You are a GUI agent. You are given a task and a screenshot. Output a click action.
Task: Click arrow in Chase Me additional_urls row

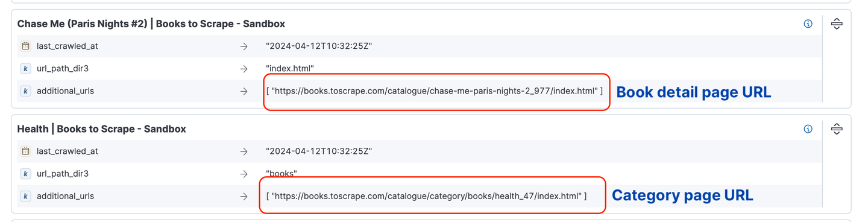coord(244,91)
